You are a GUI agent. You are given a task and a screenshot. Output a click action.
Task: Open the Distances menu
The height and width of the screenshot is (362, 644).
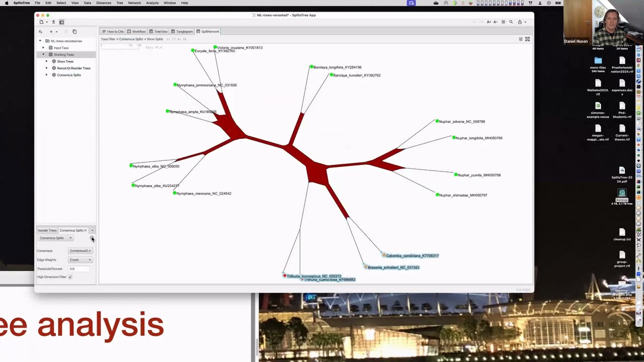pyautogui.click(x=104, y=3)
